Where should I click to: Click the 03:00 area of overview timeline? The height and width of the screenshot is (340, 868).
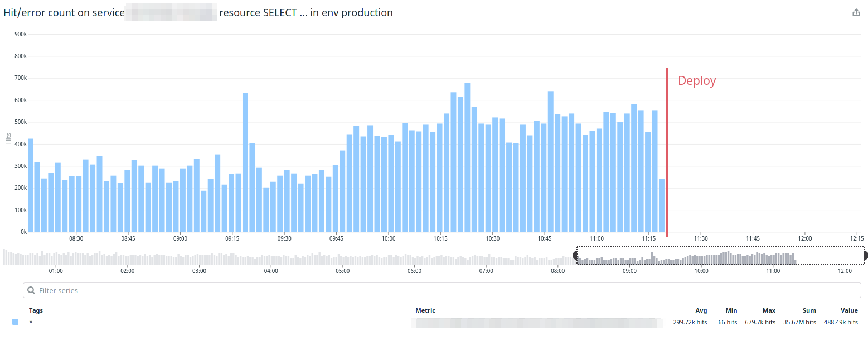199,258
